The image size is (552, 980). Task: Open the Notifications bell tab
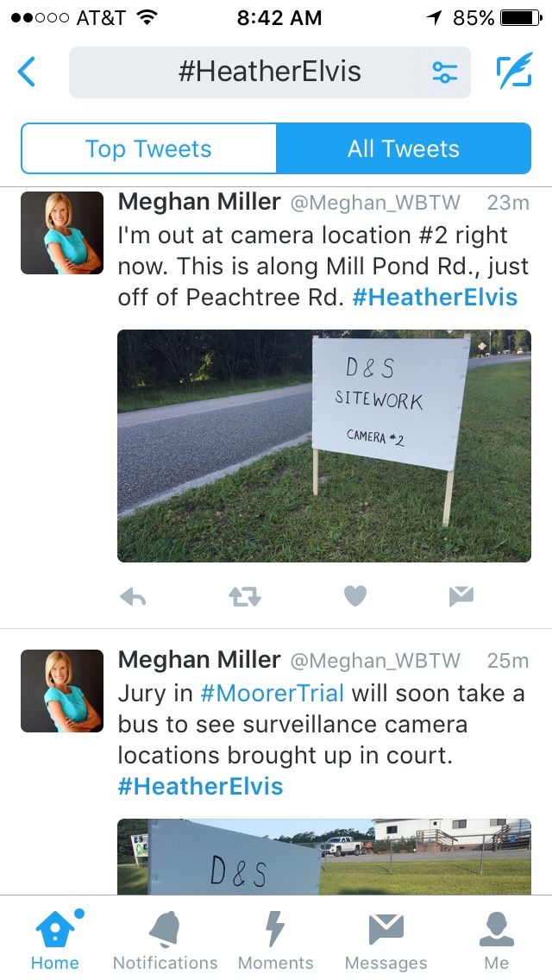(165, 939)
